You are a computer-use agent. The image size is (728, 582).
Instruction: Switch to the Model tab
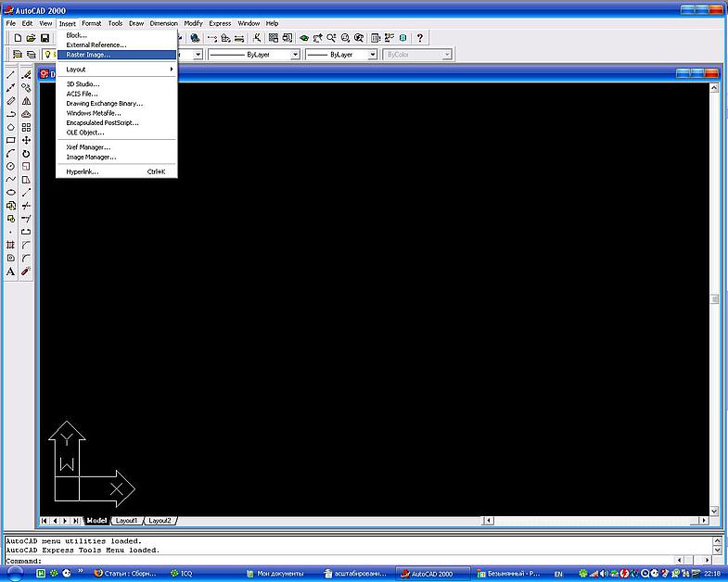(96, 521)
